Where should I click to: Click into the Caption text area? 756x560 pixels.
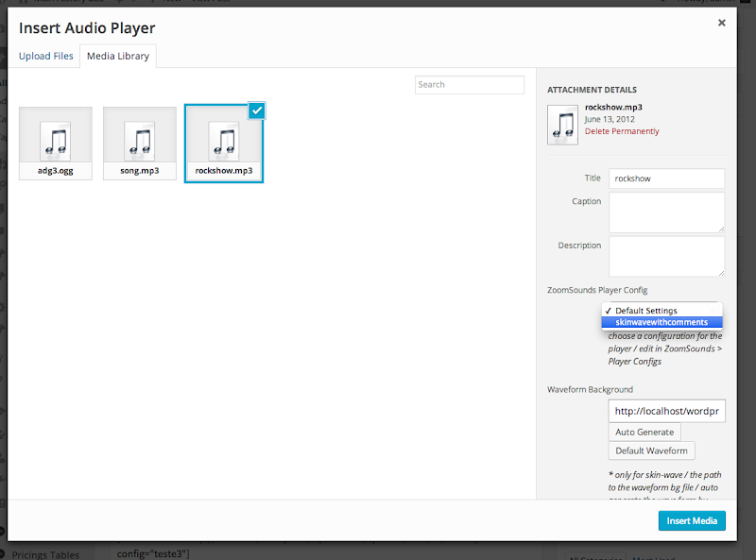pyautogui.click(x=666, y=212)
